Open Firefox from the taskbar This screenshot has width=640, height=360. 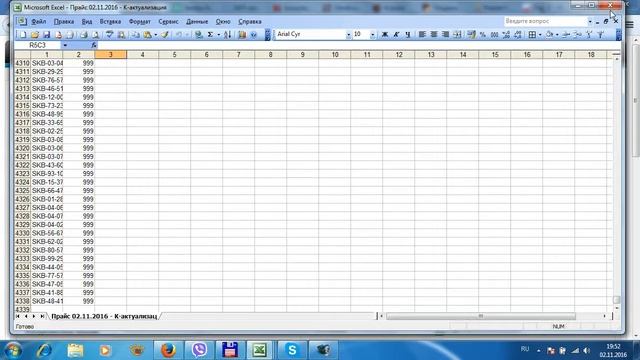[x=168, y=350]
